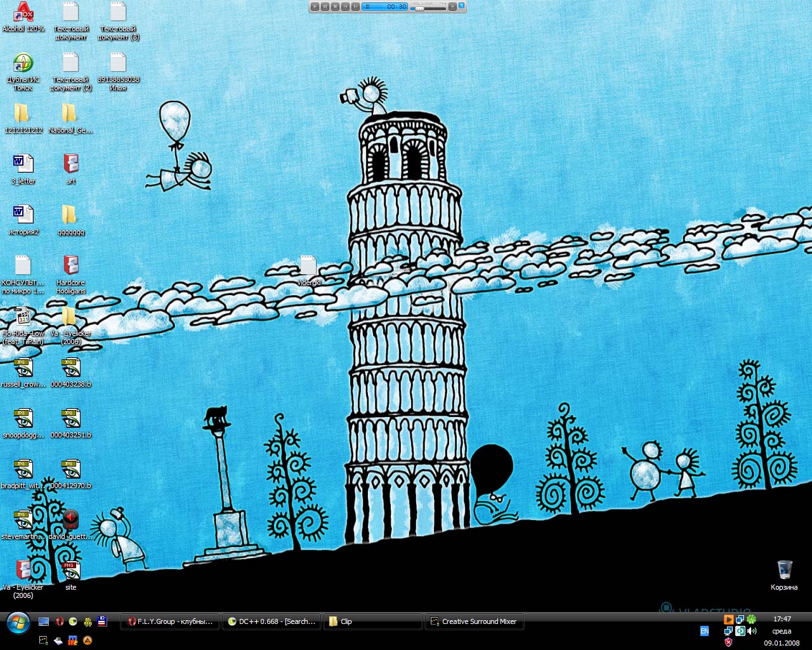Viewport: 812px width, 650px height.
Task: Click Show Desktop in Quick Launch
Action: click(44, 621)
